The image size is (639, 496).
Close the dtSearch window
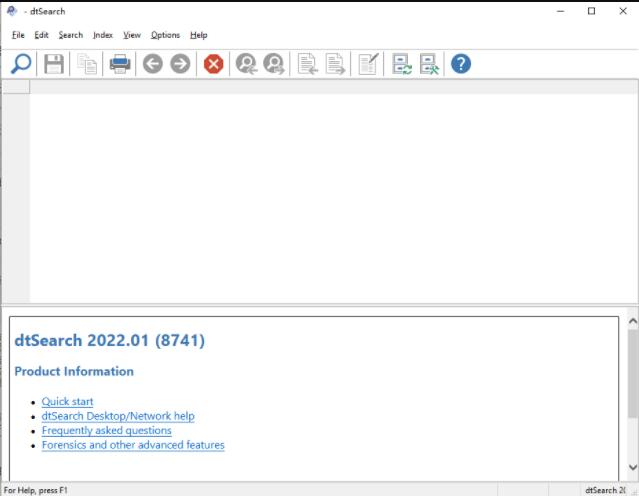(x=623, y=11)
